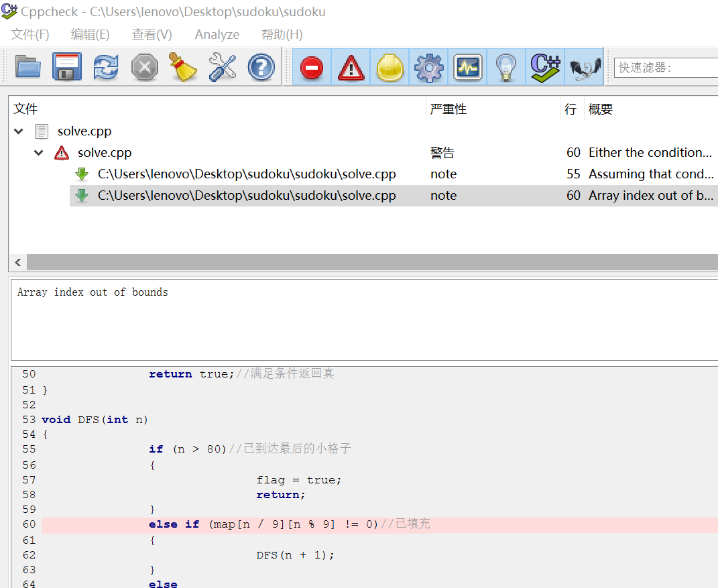Screen dimensions: 718x588
Task: Click the horizontal scrollbar left arrow
Action: (18, 262)
